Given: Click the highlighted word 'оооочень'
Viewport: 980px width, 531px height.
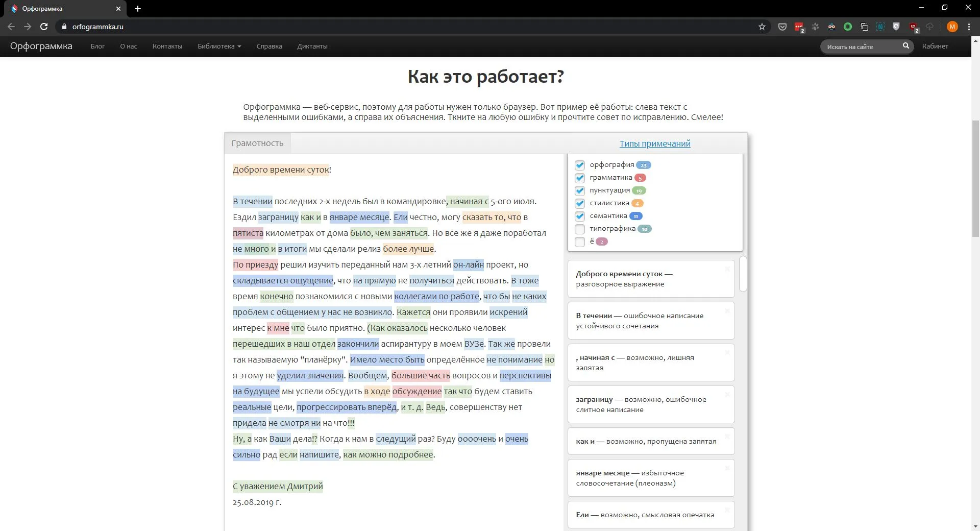Looking at the screenshot, I should 477,439.
